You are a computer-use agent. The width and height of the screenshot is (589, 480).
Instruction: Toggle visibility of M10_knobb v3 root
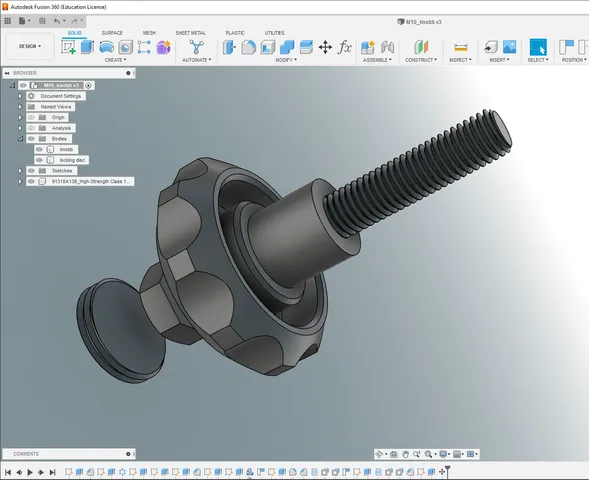click(x=23, y=86)
